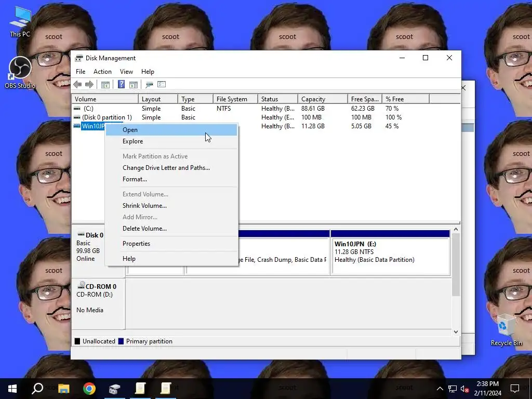Open Windows Start button
Image resolution: width=532 pixels, height=399 pixels.
(x=12, y=389)
